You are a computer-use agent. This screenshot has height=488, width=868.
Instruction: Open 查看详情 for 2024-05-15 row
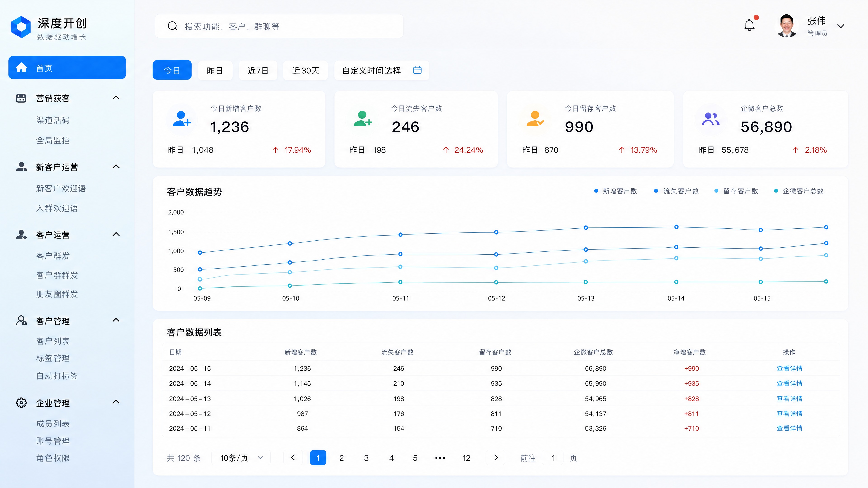coord(790,368)
